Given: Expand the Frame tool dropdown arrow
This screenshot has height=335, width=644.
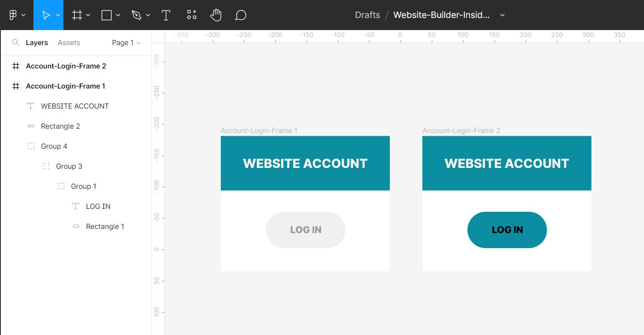Looking at the screenshot, I should point(88,15).
